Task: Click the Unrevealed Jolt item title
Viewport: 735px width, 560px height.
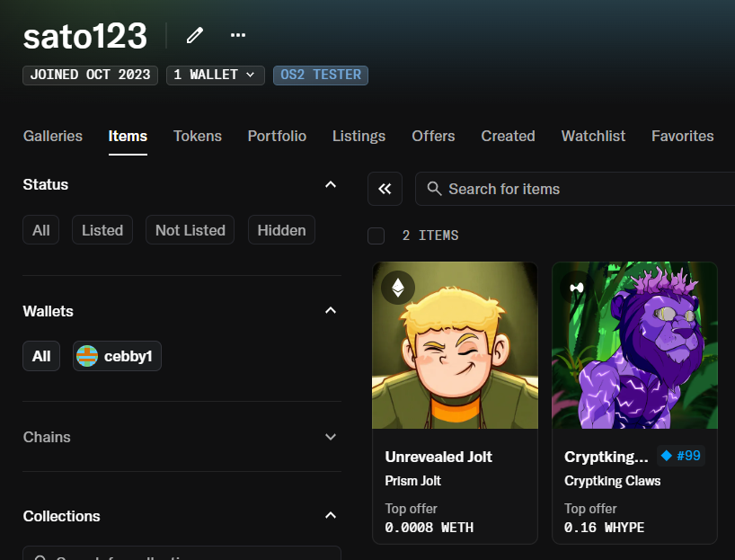Action: coord(438,457)
